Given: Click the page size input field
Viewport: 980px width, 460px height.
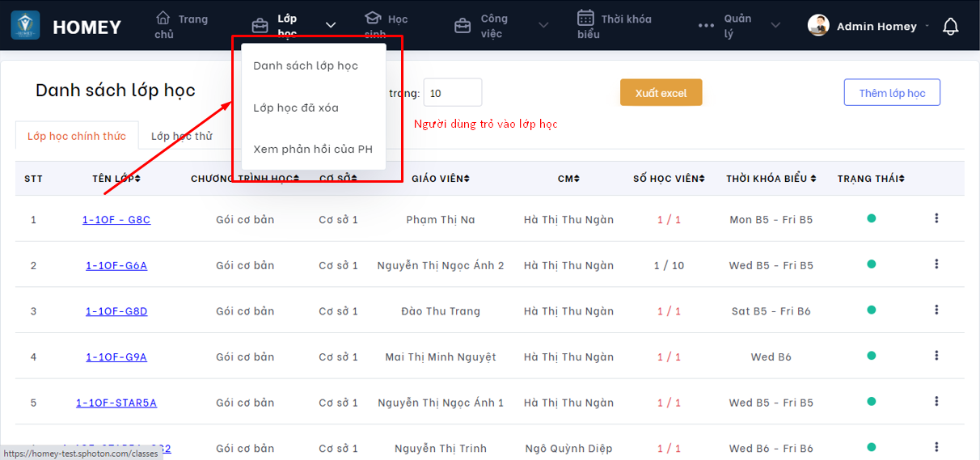Looking at the screenshot, I should [453, 93].
